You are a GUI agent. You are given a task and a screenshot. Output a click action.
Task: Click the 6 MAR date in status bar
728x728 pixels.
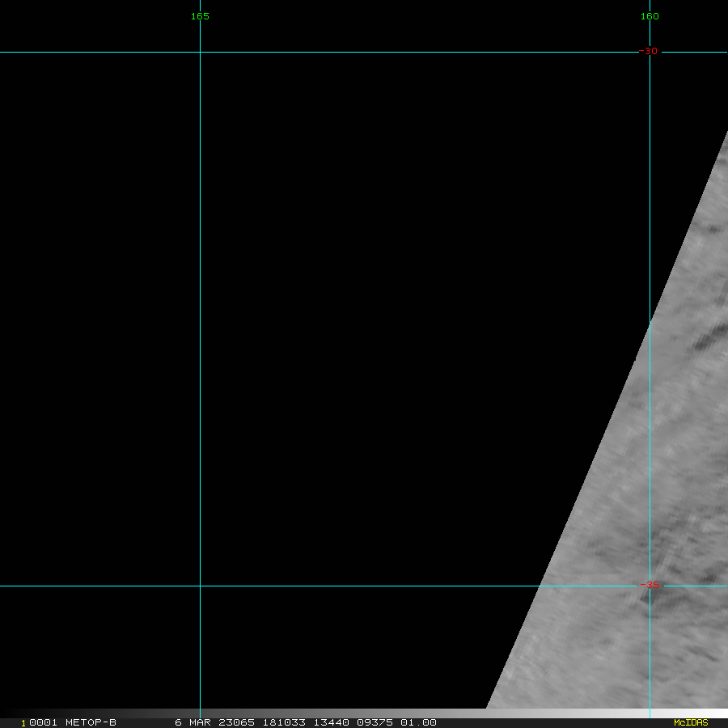coord(190,722)
